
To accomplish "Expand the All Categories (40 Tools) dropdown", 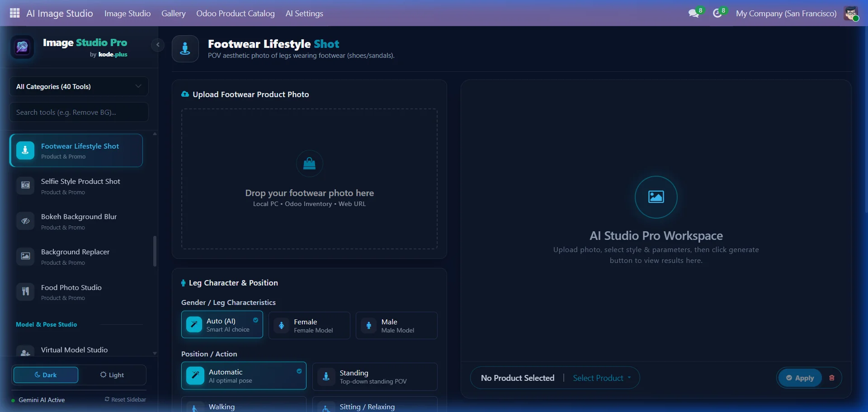I will (x=79, y=86).
